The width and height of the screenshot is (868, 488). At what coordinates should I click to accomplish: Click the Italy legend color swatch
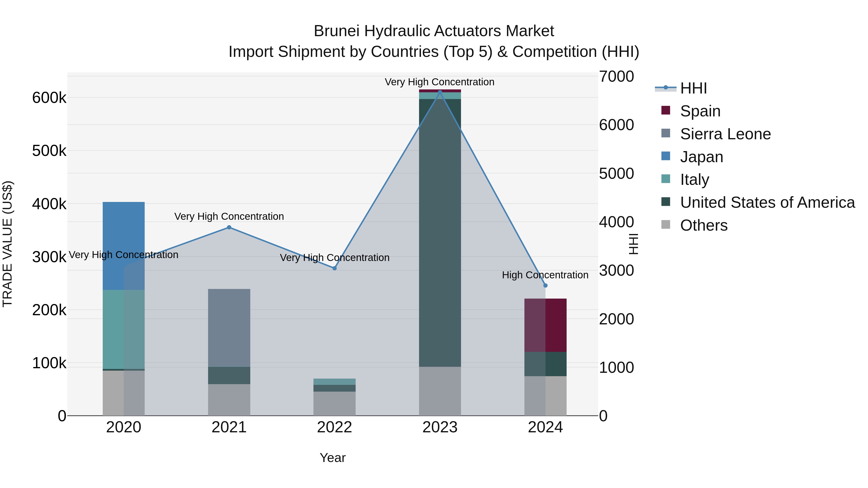point(665,179)
